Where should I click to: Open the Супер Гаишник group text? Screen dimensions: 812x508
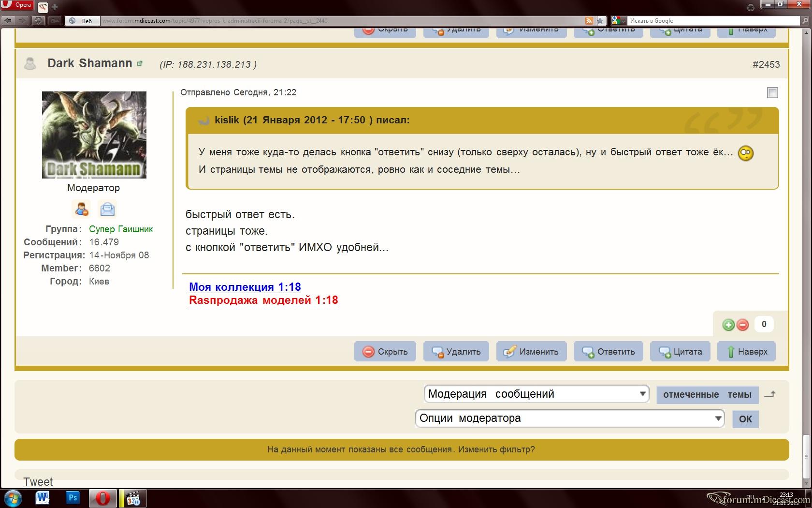(121, 229)
